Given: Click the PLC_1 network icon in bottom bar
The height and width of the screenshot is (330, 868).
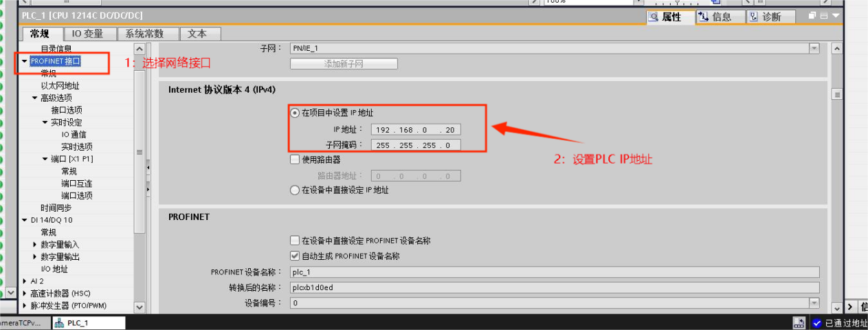Looking at the screenshot, I should coord(59,322).
